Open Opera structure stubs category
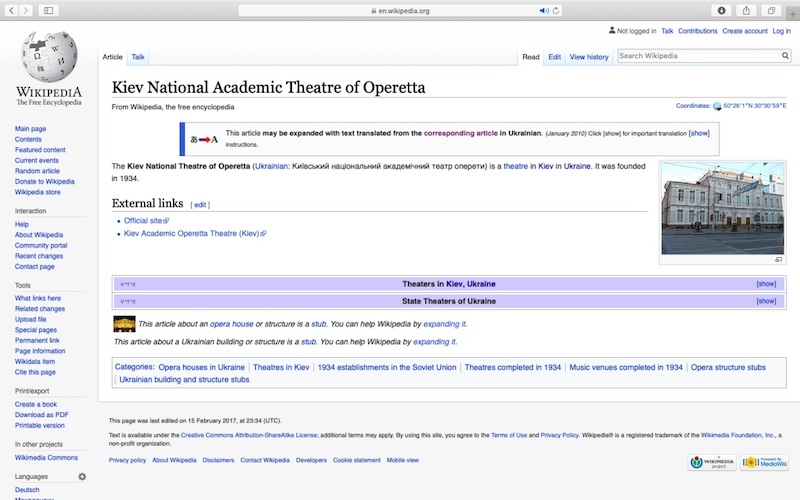 pyautogui.click(x=728, y=367)
